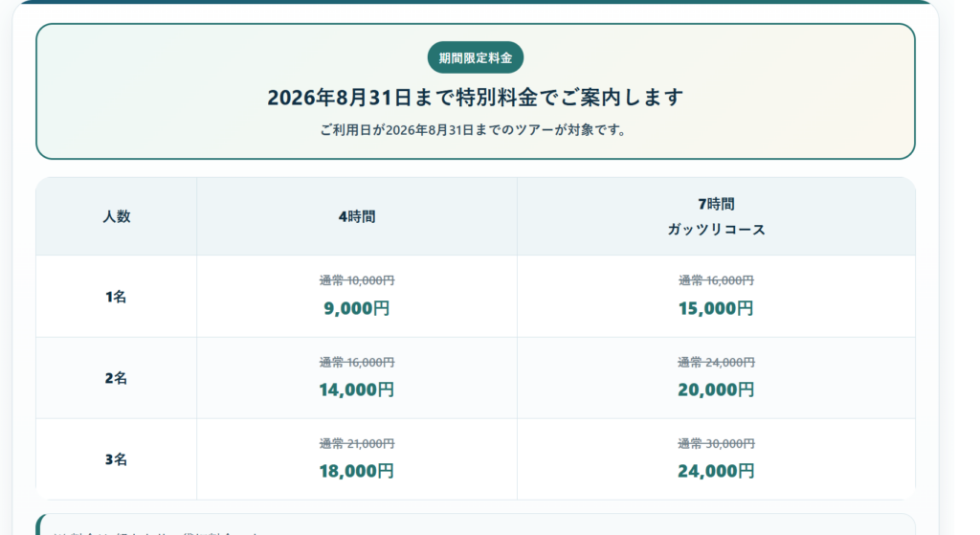Screen dimensions: 980x535
Task: Click the note ご利用日が2026年8月31日までのツアーが対象です。
Action: [x=475, y=130]
